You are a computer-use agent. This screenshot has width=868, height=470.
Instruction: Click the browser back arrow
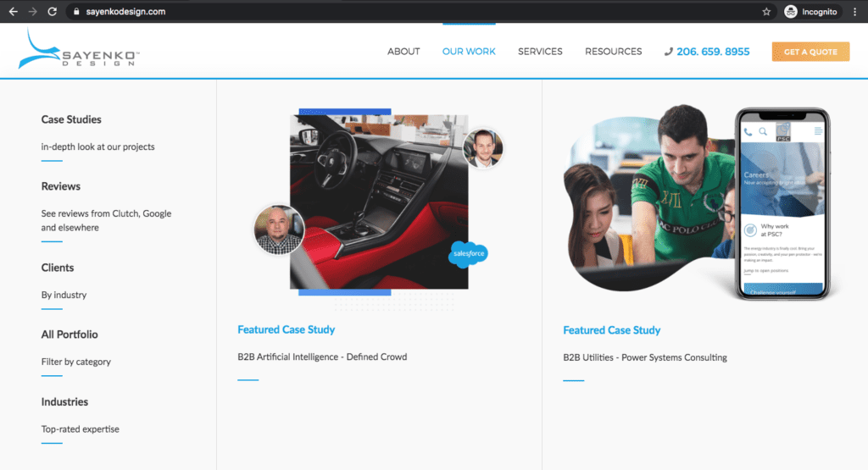click(13, 12)
